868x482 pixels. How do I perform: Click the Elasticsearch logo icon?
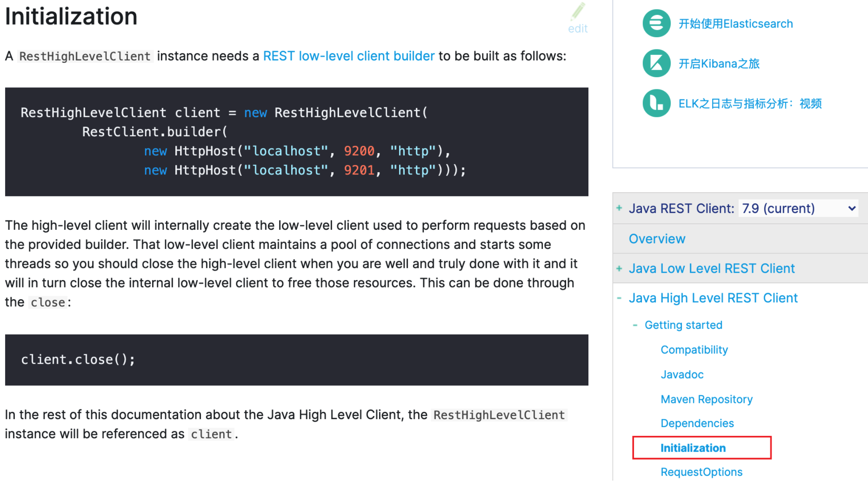[x=656, y=23]
